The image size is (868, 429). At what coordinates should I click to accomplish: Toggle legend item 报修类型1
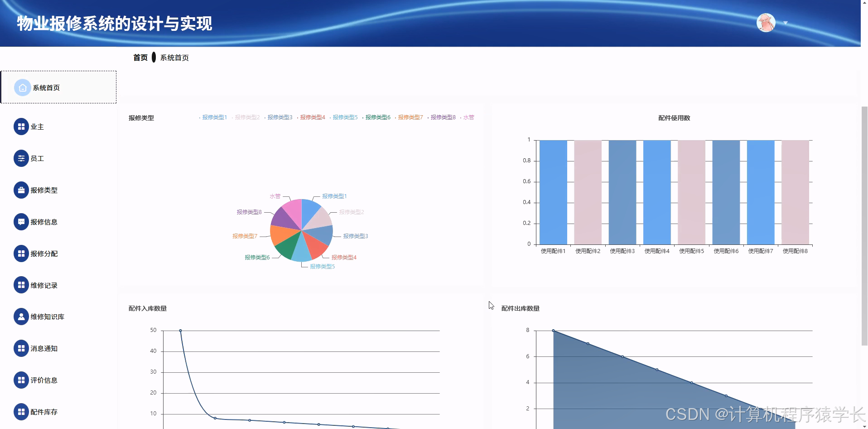click(213, 117)
